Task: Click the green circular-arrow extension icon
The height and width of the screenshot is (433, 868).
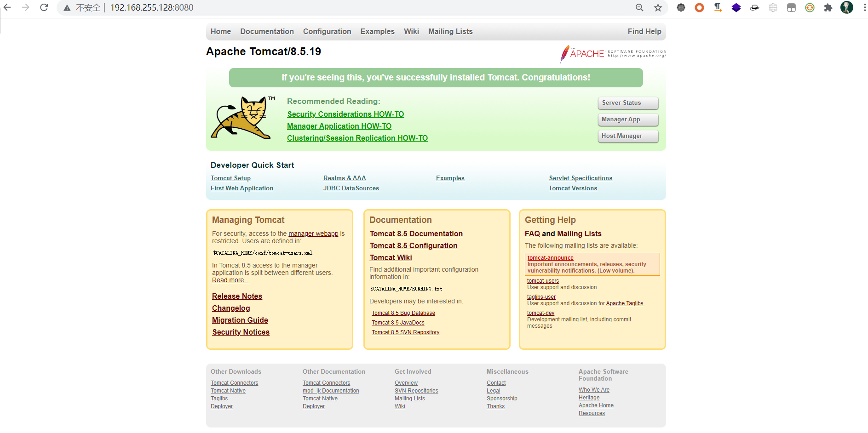Action: 810,7
